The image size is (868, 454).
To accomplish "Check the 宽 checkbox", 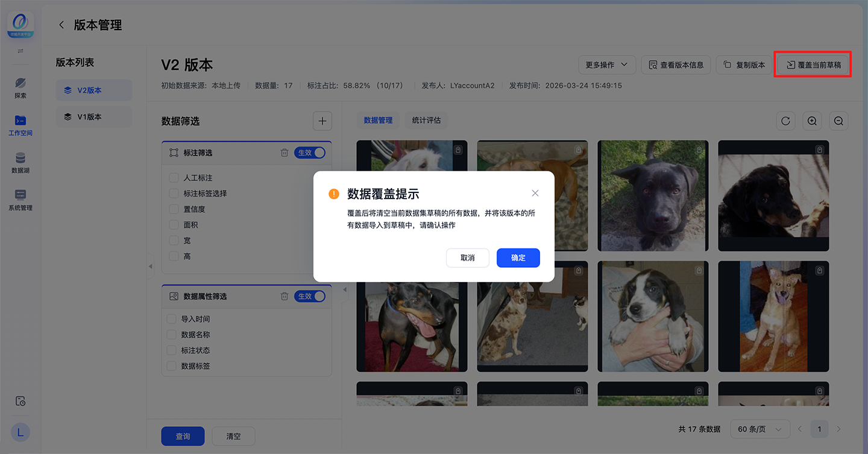I will tap(173, 241).
